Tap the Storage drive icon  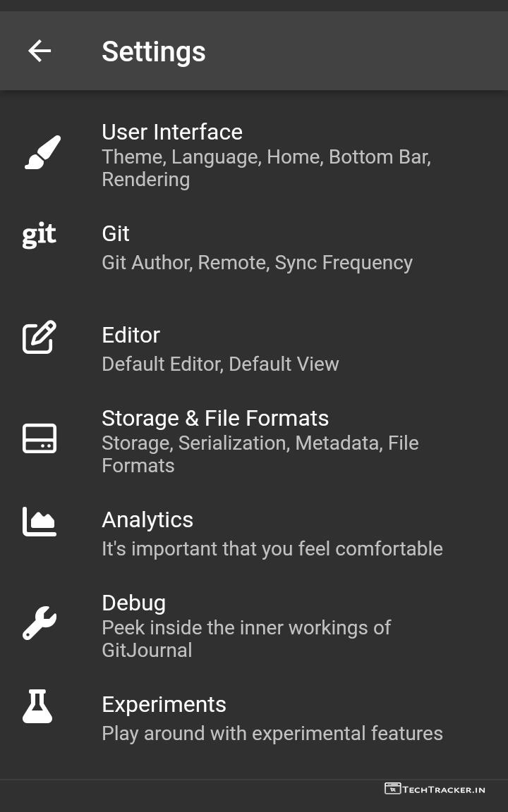point(40,438)
